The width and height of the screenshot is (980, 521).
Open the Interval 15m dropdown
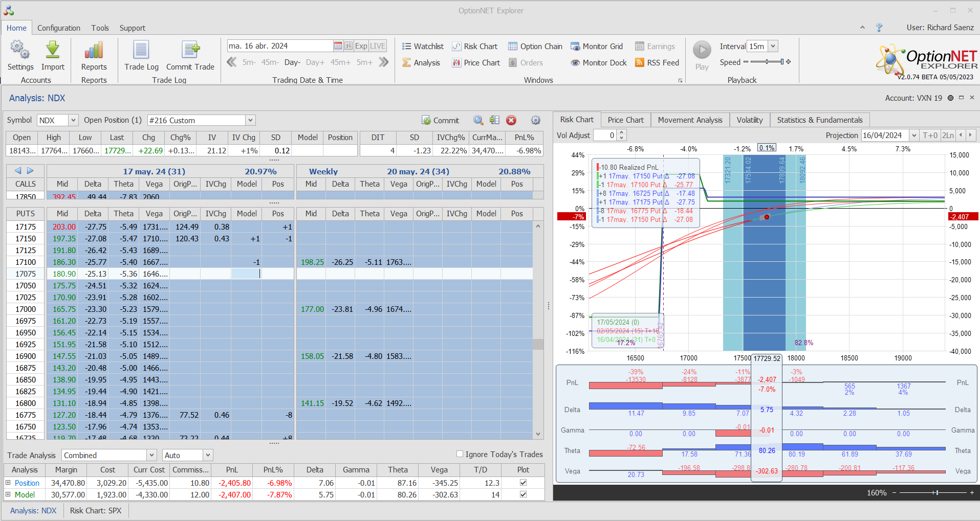(773, 46)
